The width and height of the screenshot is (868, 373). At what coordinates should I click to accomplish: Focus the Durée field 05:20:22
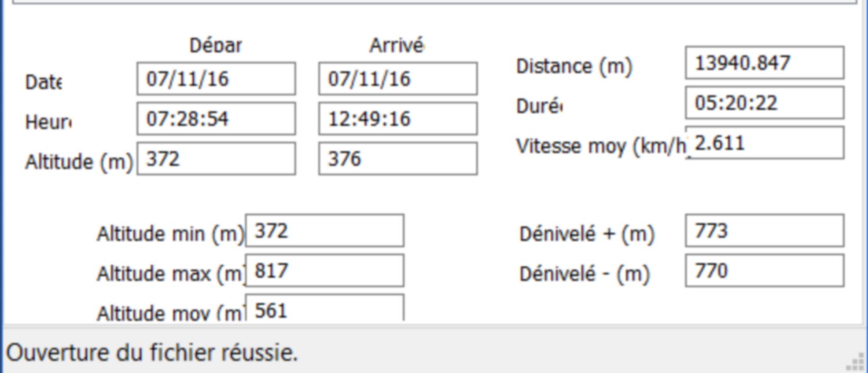point(765,103)
